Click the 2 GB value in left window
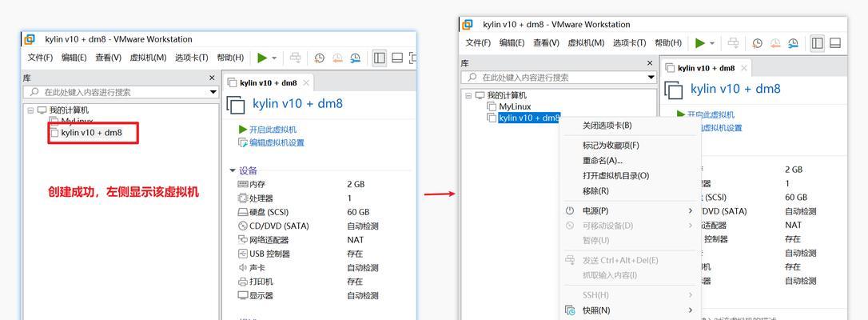Image resolution: width=868 pixels, height=320 pixels. (x=356, y=184)
